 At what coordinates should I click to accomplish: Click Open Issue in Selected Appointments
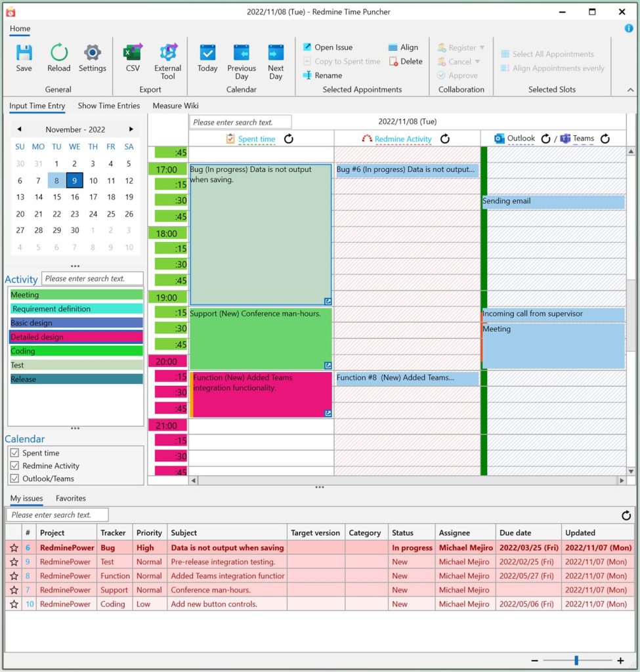pos(328,47)
